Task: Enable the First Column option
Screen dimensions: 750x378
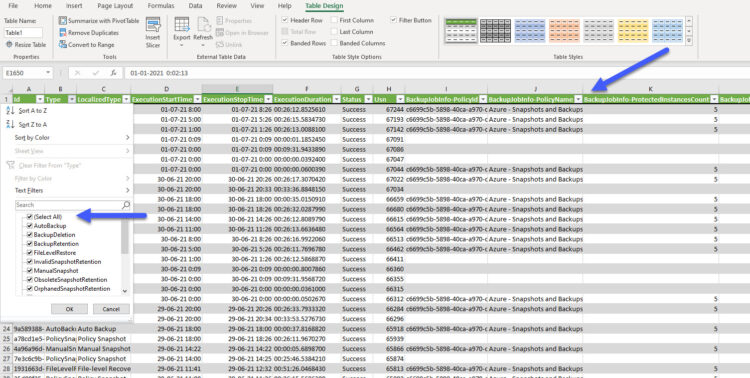Action: point(334,20)
